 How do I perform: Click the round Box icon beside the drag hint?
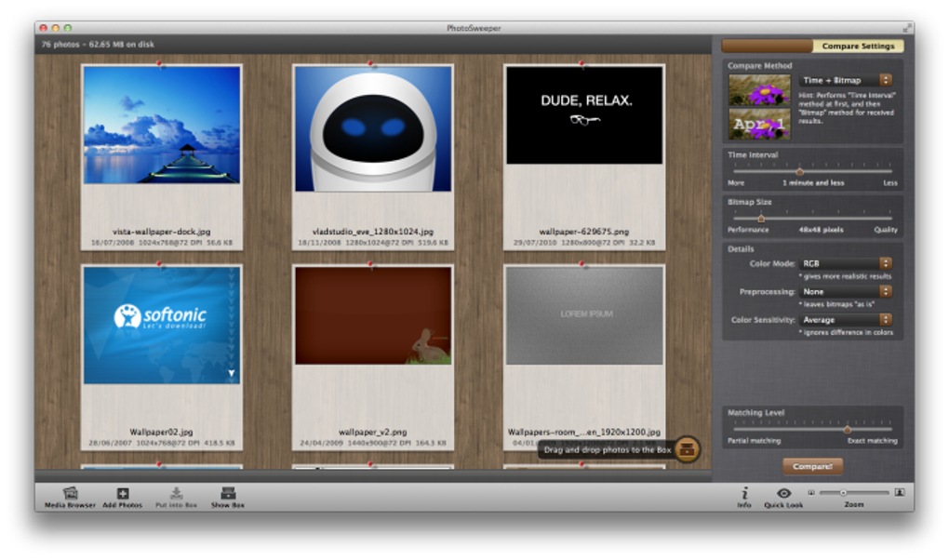(x=687, y=449)
